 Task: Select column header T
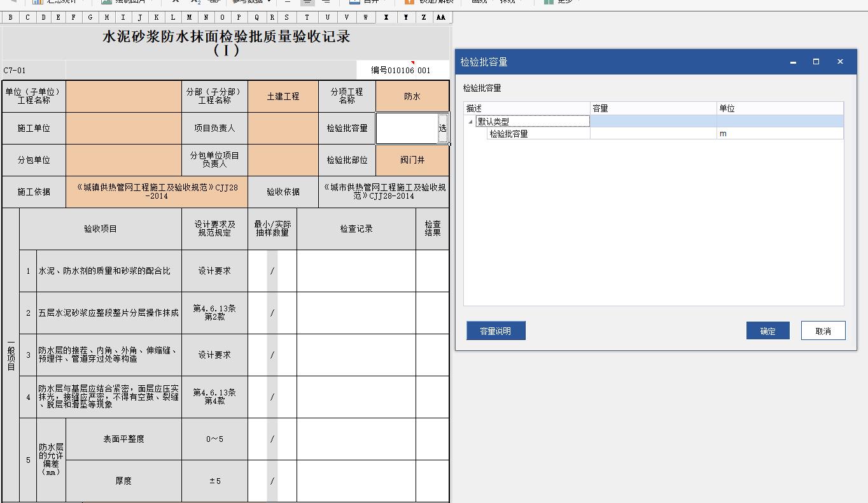[307, 18]
